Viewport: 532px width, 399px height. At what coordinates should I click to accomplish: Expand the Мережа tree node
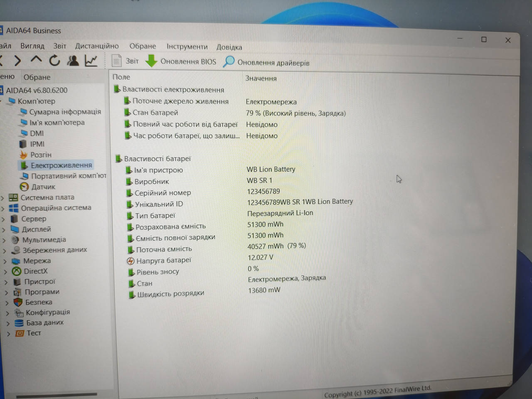[5, 261]
